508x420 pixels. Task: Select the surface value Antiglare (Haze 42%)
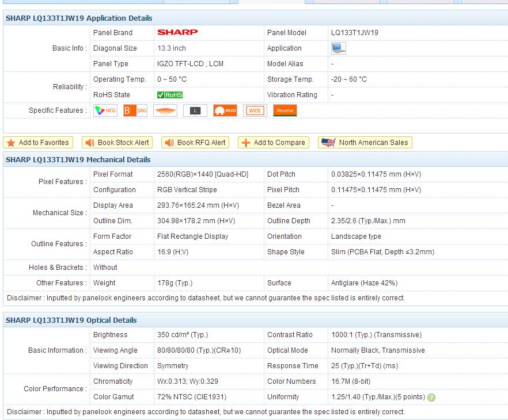(x=364, y=283)
